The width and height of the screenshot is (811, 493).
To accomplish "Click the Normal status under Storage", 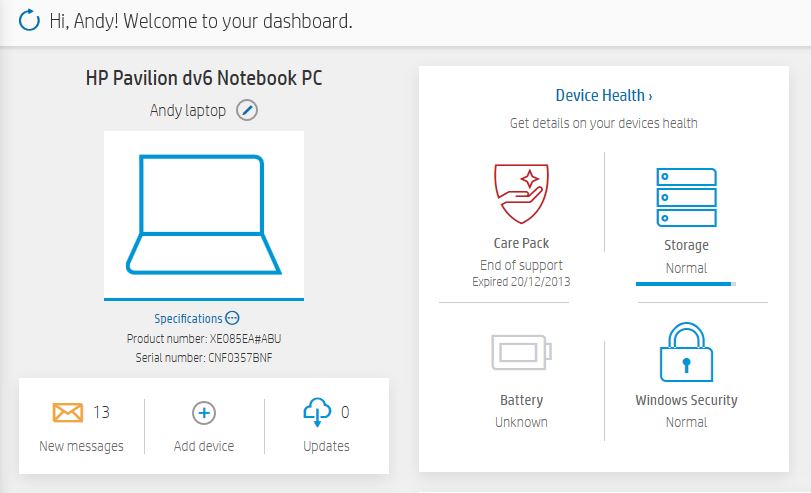I will [686, 268].
